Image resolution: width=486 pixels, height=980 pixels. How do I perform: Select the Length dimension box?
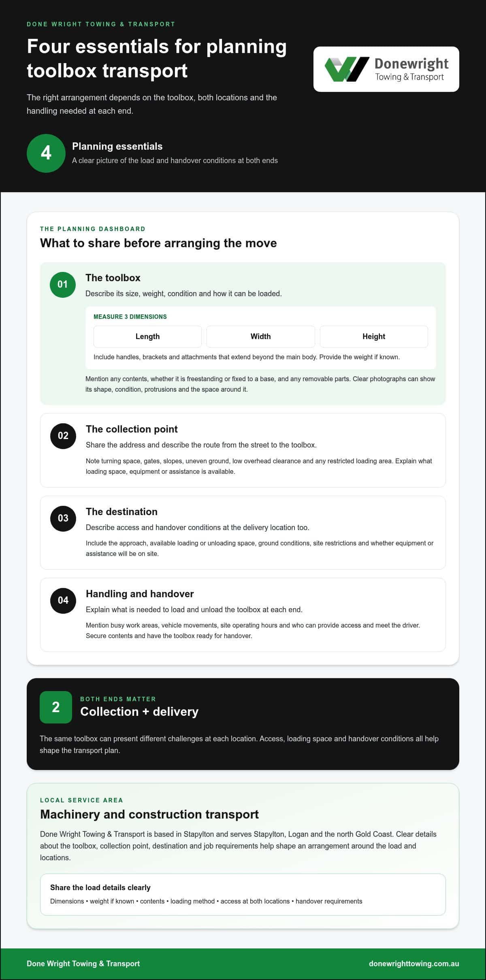pos(147,337)
